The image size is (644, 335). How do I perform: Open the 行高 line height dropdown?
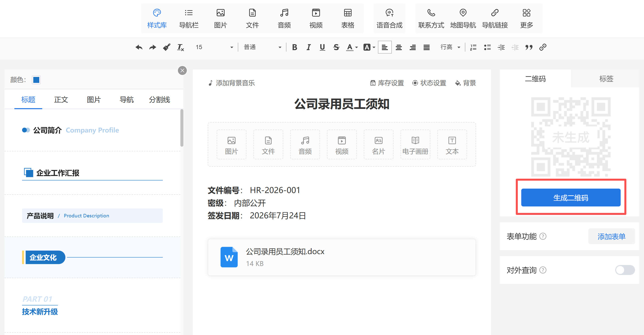pos(450,47)
